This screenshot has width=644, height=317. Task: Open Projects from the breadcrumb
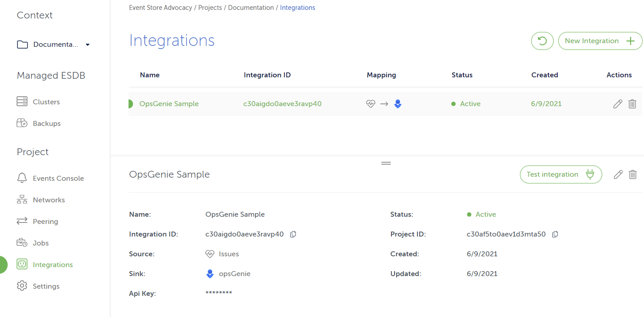[x=210, y=8]
